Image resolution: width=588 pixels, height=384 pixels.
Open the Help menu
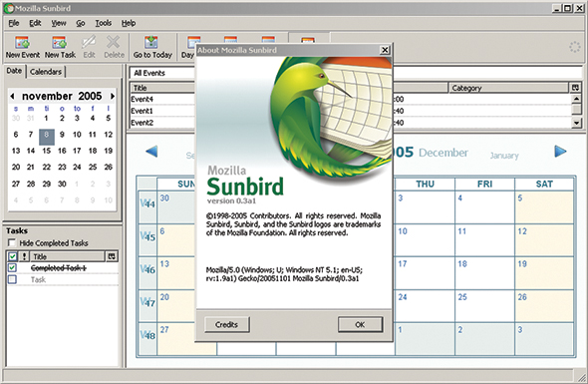coord(129,23)
